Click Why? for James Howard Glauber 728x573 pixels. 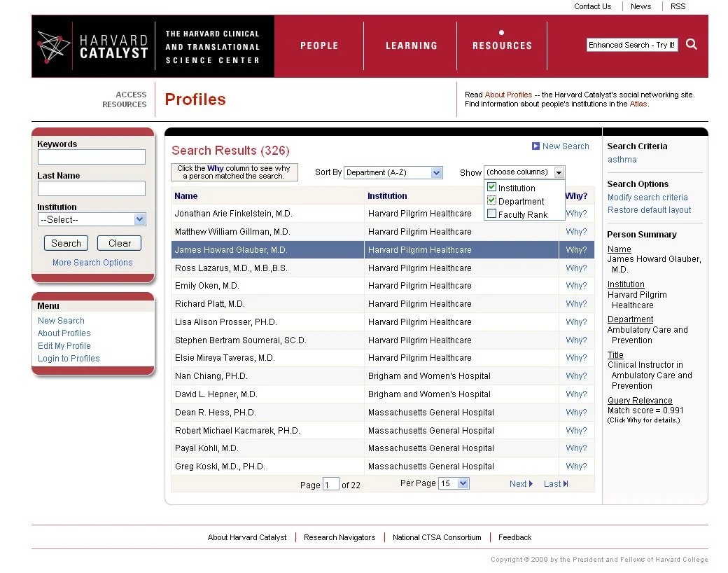(x=576, y=250)
